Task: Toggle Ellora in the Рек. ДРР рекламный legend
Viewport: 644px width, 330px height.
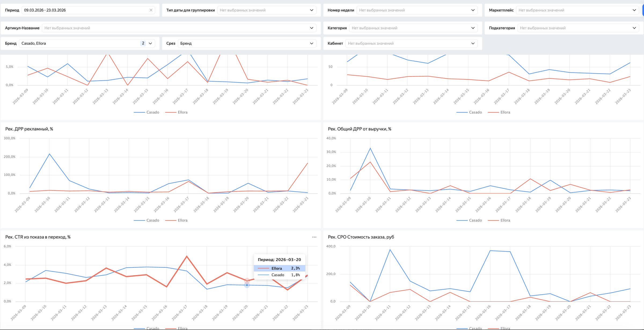Action: pos(176,220)
